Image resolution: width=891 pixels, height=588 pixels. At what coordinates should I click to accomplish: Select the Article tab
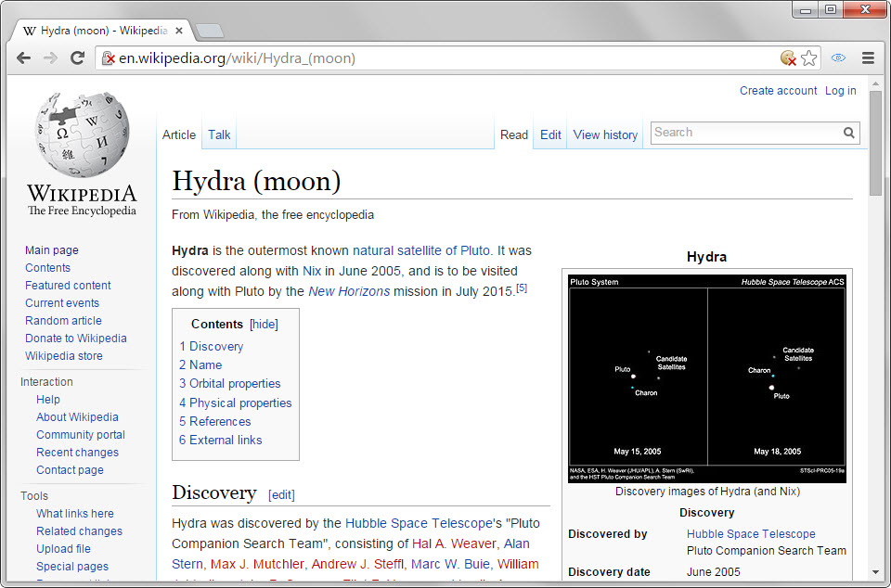tap(178, 135)
